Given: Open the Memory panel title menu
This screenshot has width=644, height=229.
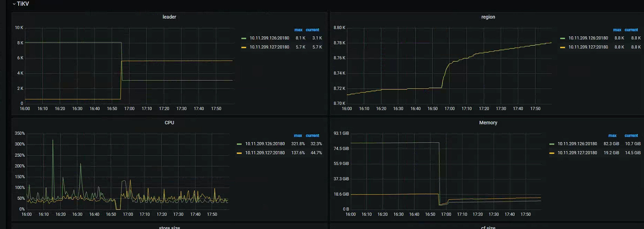Looking at the screenshot, I should tap(488, 123).
